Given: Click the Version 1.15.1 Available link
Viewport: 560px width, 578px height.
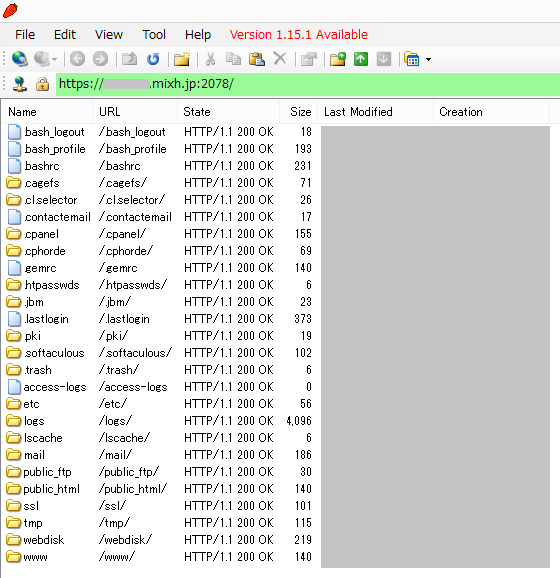Looking at the screenshot, I should [299, 35].
